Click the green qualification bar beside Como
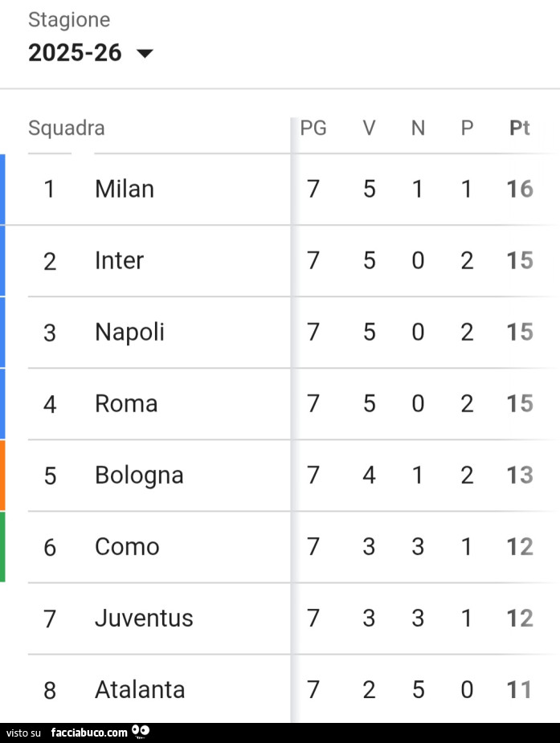The image size is (560, 743). pyautogui.click(x=2, y=546)
